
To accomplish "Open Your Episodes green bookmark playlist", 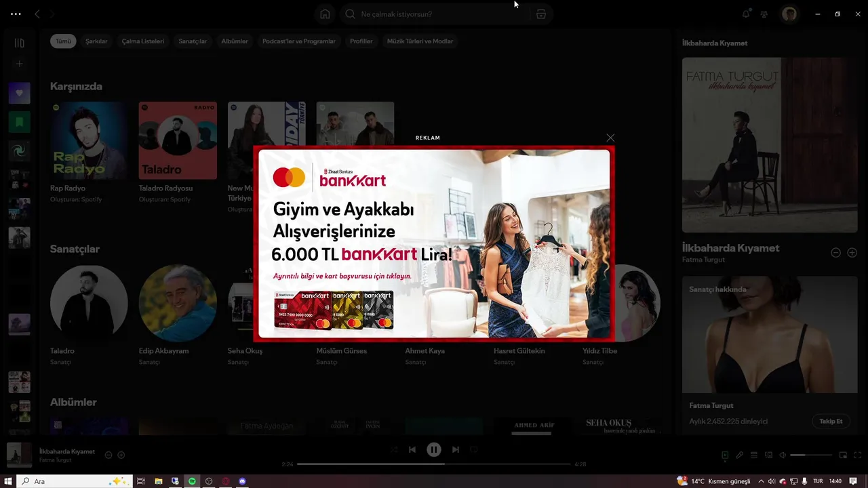I will 19,122.
